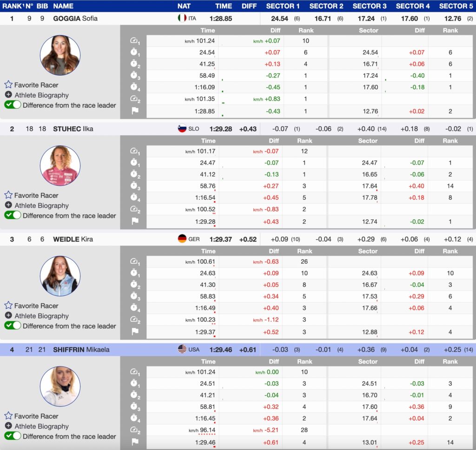This screenshot has height=450, width=476.
Task: Click the finish flag icon in Goggia's table
Action: (135, 111)
